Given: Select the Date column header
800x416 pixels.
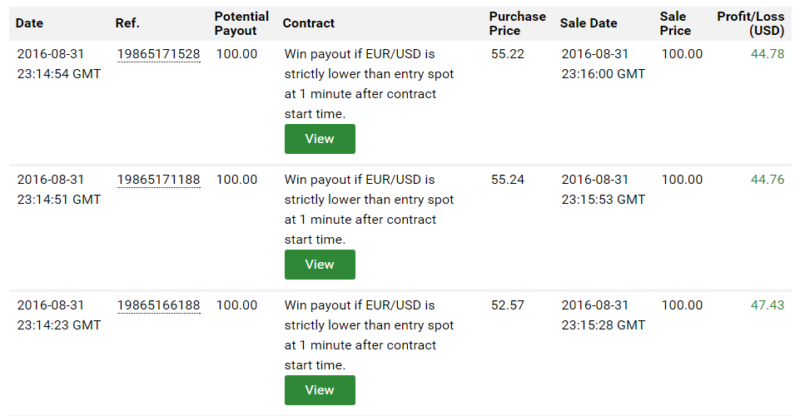Looking at the screenshot, I should 30,23.
